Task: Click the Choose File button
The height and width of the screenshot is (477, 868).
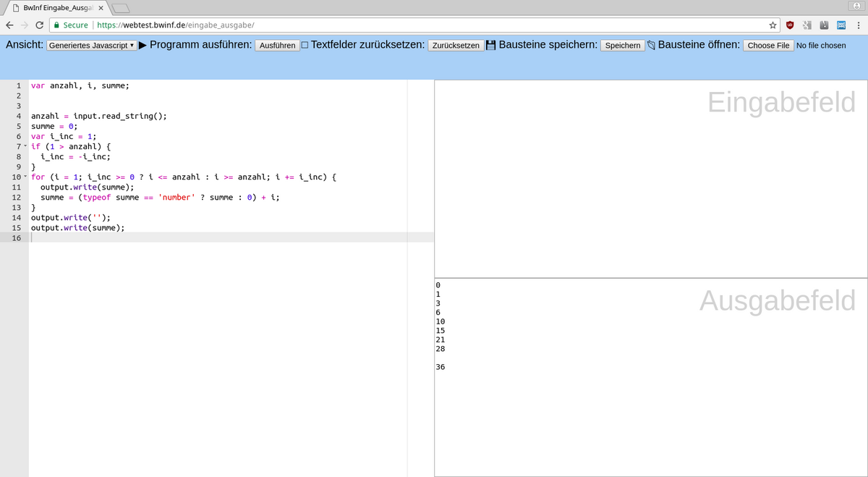Action: pos(768,45)
